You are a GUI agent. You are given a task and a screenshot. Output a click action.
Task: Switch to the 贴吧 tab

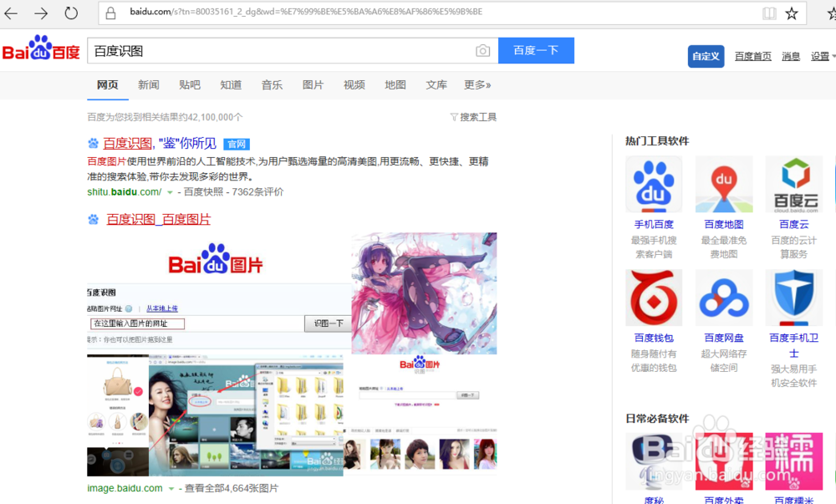click(x=190, y=85)
